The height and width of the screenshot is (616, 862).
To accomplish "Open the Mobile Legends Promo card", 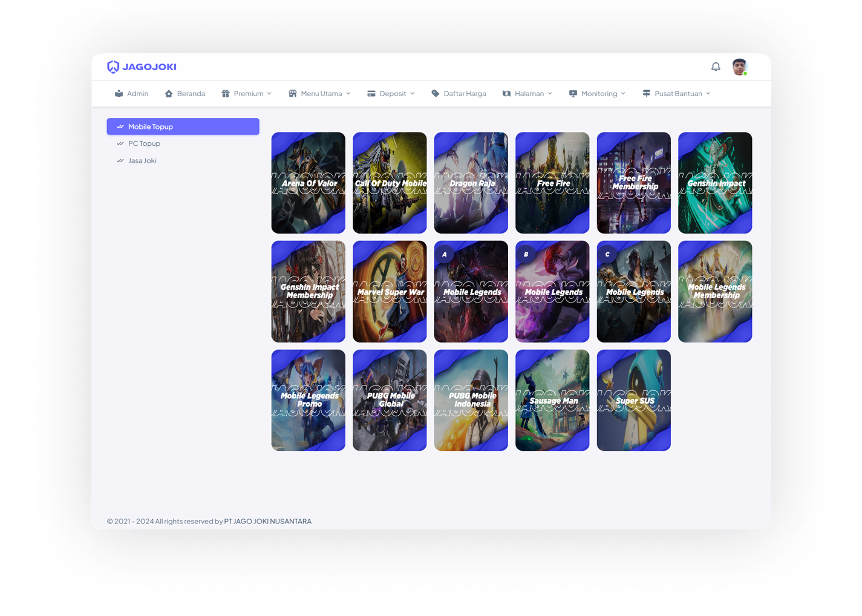I will 309,400.
